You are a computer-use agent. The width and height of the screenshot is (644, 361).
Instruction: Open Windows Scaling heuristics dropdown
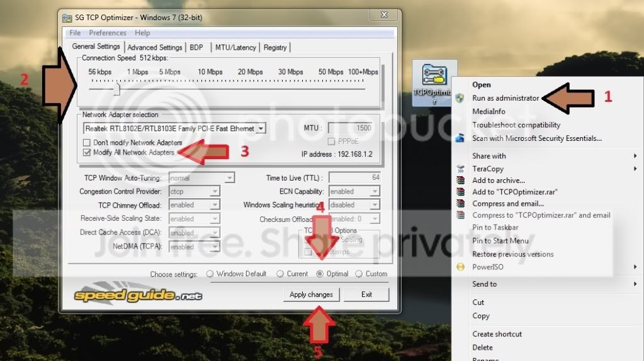[x=375, y=204]
